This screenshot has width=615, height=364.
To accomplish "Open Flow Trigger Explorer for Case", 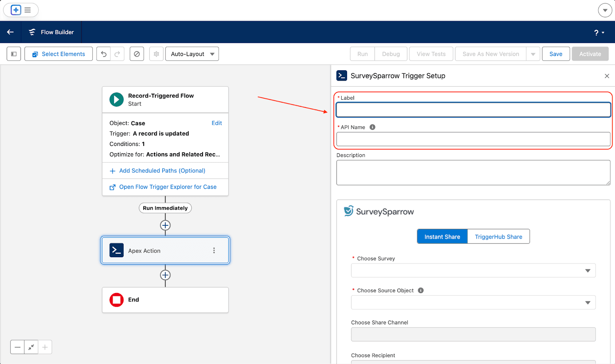I will pyautogui.click(x=168, y=187).
